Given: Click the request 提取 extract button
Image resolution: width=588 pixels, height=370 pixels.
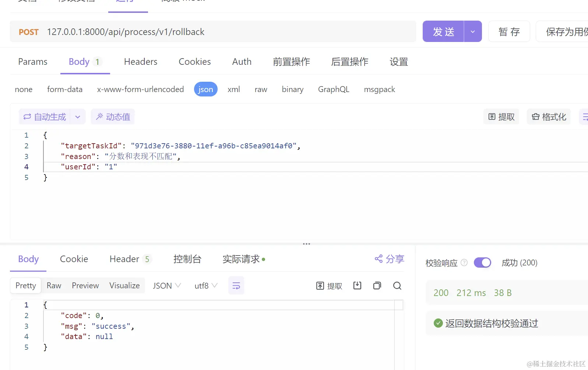Looking at the screenshot, I should [x=501, y=117].
